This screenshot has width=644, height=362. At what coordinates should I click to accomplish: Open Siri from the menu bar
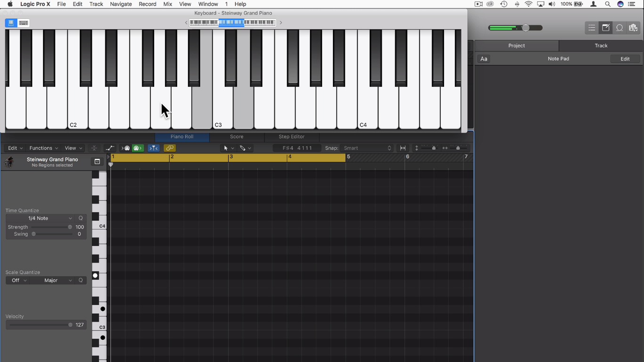(x=620, y=4)
